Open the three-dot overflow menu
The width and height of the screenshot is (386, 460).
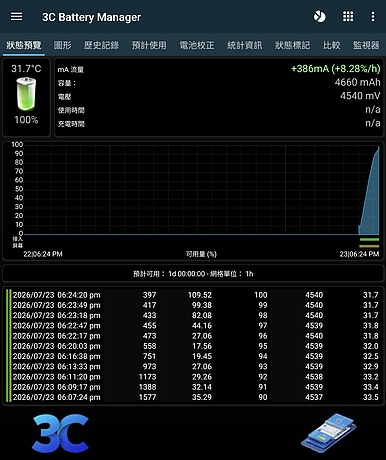pos(373,17)
